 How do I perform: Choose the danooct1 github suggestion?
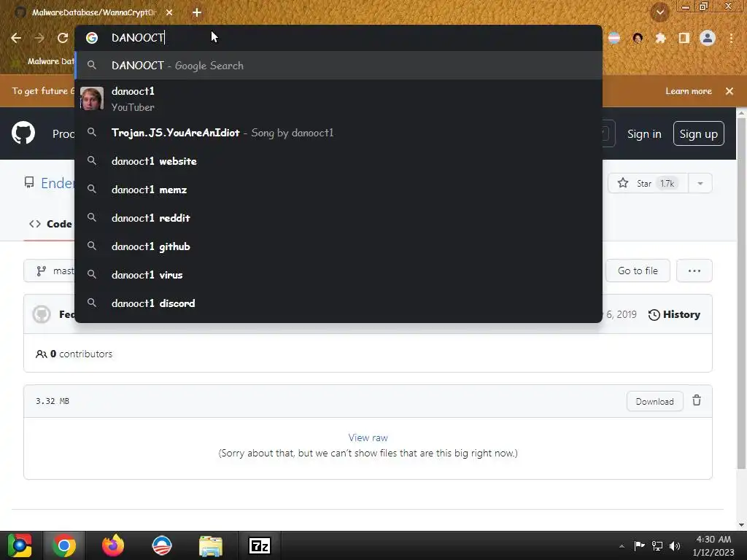[338, 246]
